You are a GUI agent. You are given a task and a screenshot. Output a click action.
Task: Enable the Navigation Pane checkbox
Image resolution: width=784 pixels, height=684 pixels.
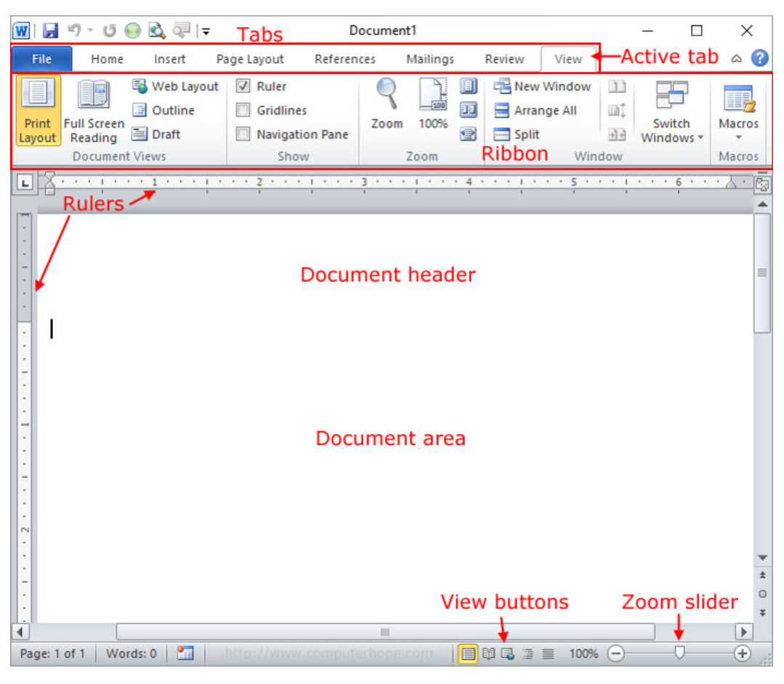[x=243, y=134]
